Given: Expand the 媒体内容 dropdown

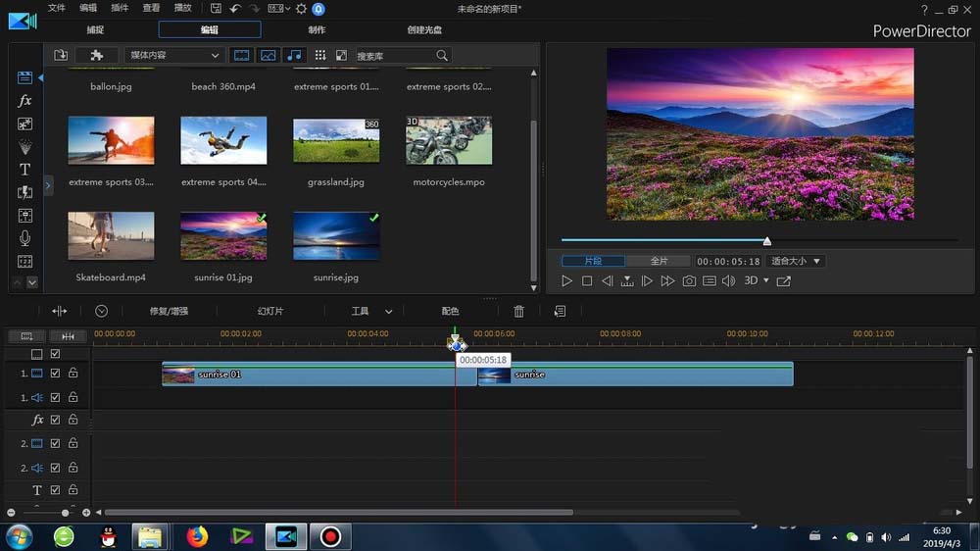Looking at the screenshot, I should tap(174, 56).
